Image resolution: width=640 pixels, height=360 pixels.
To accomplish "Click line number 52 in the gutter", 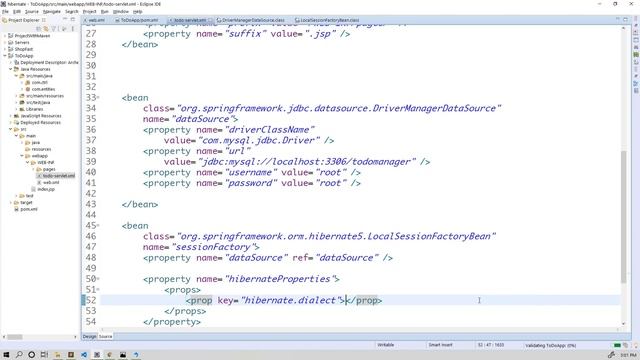I will (x=91, y=300).
